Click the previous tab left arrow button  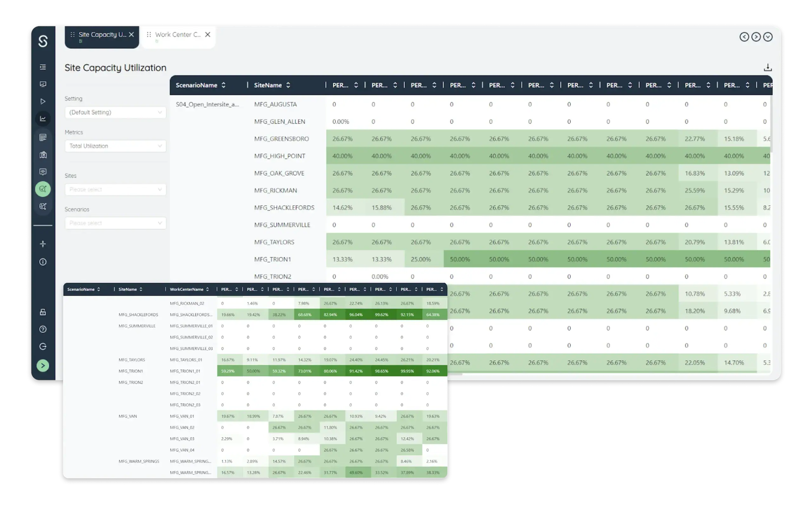(744, 37)
